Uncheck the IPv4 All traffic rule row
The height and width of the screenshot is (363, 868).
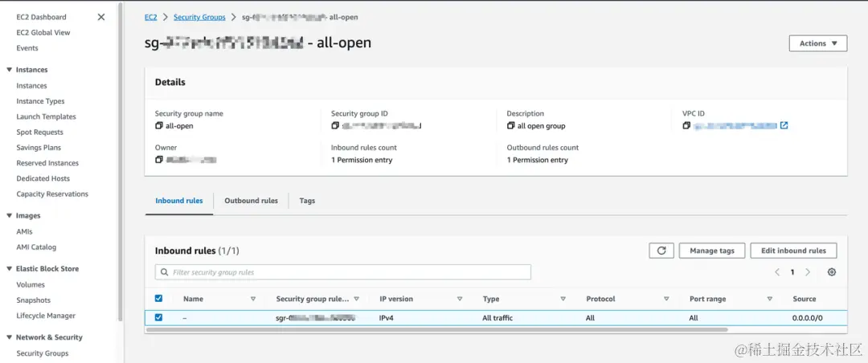tap(159, 318)
